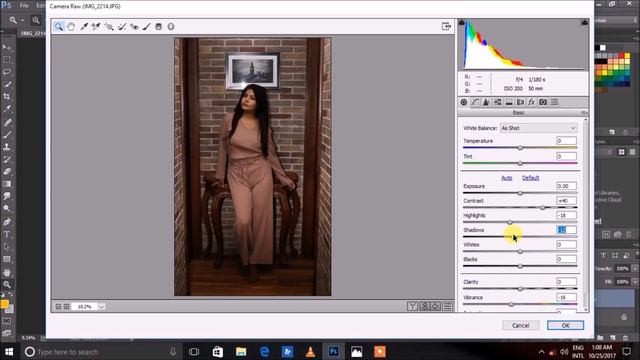Click the Tint slider handle
The width and height of the screenshot is (640, 360).
520,163
